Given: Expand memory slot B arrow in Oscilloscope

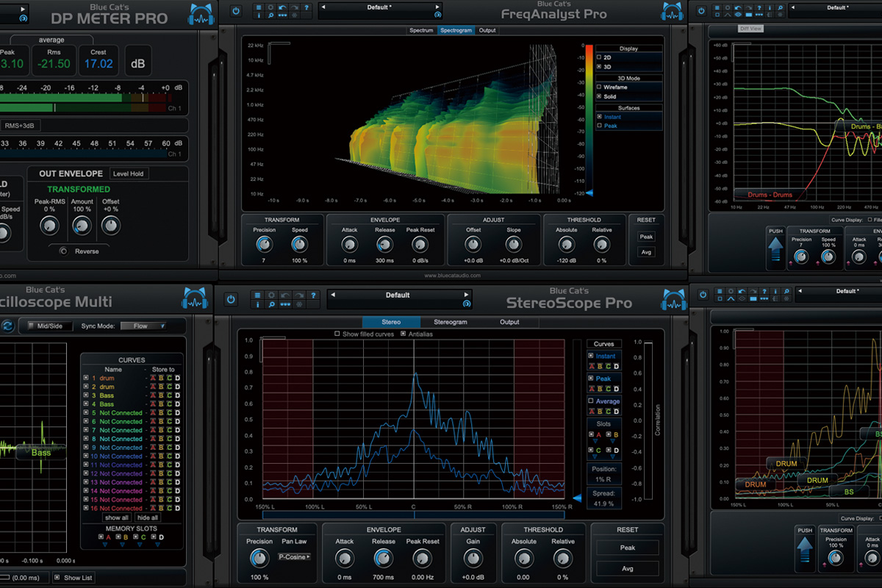Looking at the screenshot, I should click(x=122, y=545).
